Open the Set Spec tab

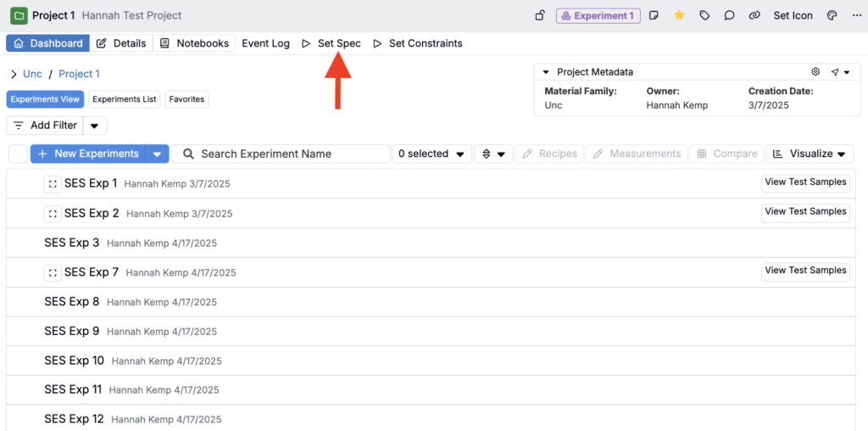(x=331, y=43)
